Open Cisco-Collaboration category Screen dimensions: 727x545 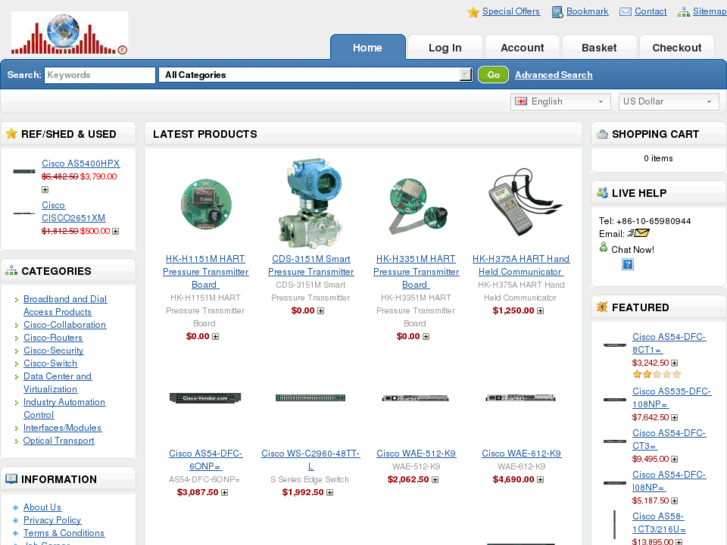click(65, 325)
